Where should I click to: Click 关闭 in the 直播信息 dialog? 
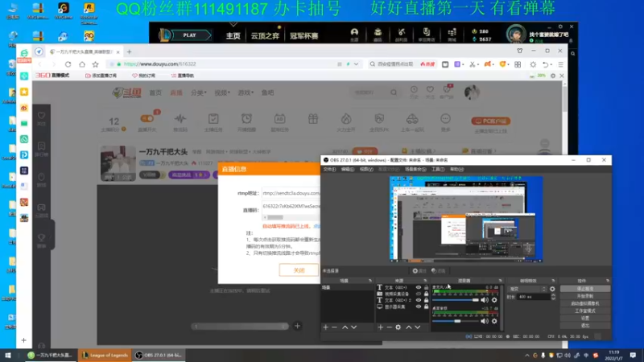[x=299, y=270]
